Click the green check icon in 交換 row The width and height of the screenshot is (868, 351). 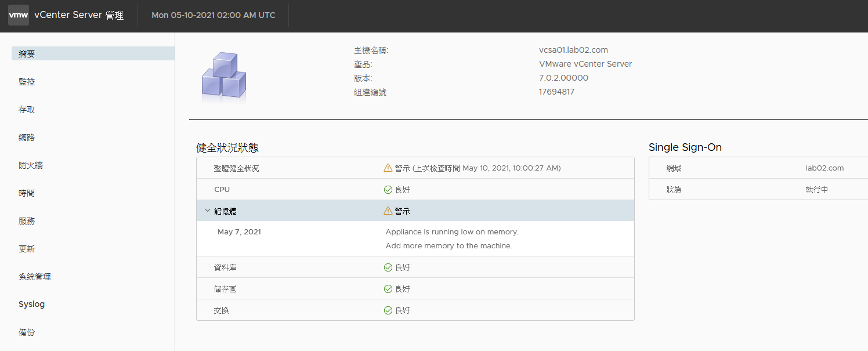pyautogui.click(x=388, y=310)
